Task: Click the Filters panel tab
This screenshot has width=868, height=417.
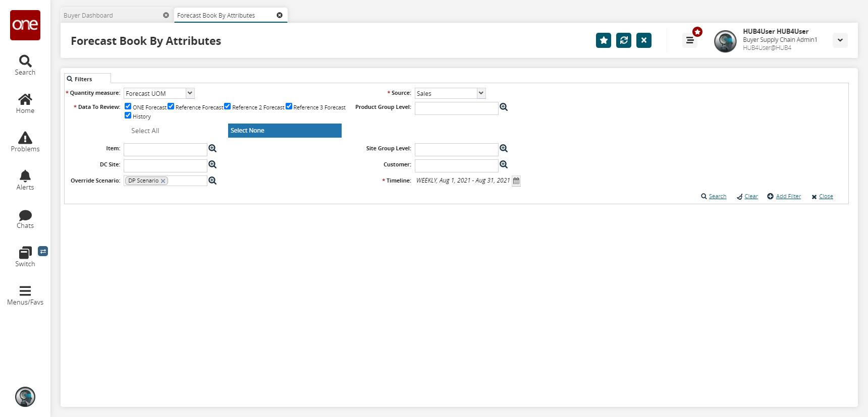Action: click(x=87, y=79)
